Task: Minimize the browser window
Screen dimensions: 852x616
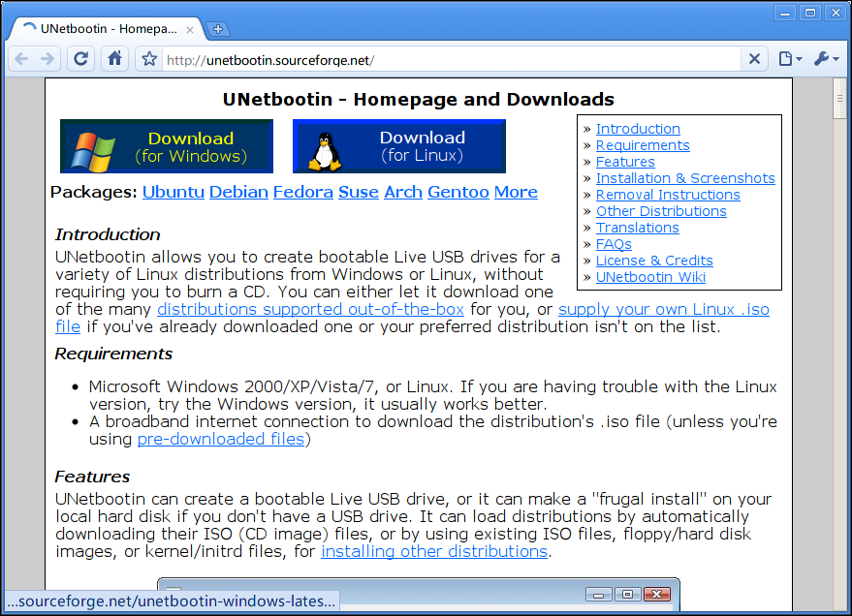Action: [784, 13]
